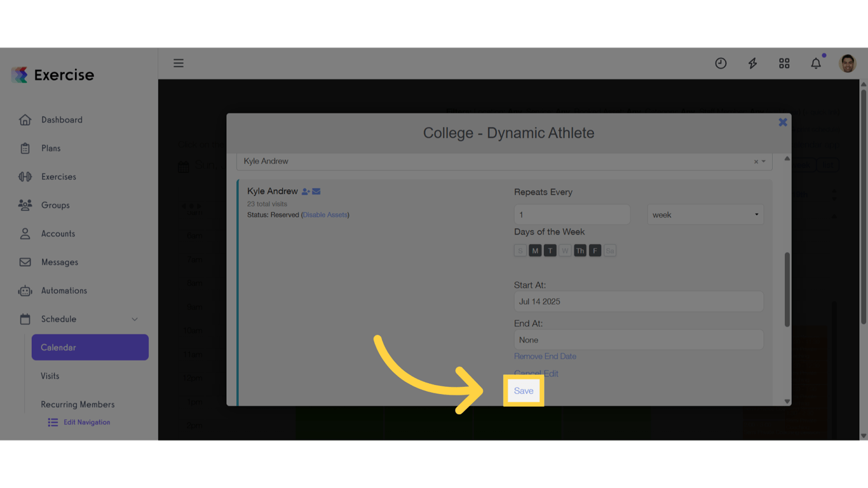868x488 pixels.
Task: Click the '23 total visits' text
Action: [267, 204]
